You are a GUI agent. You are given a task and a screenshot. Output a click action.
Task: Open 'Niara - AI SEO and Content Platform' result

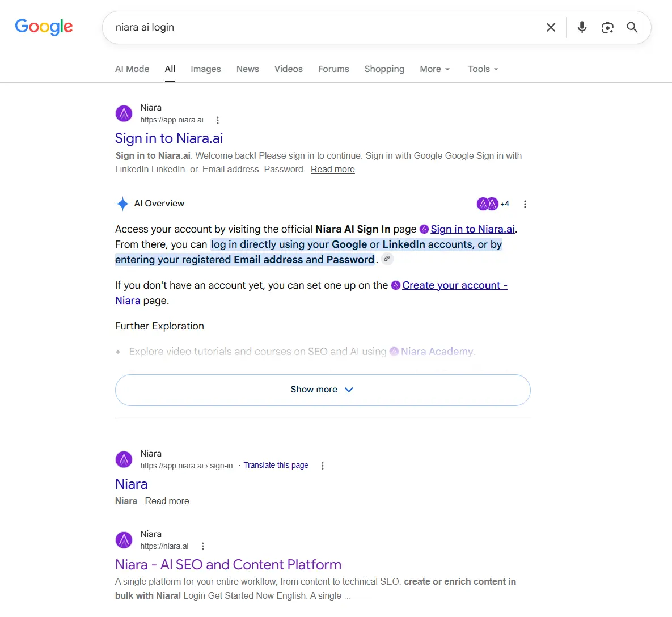[x=228, y=565]
